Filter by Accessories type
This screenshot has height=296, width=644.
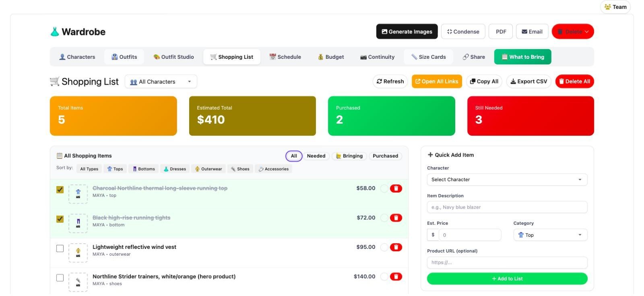coord(274,169)
